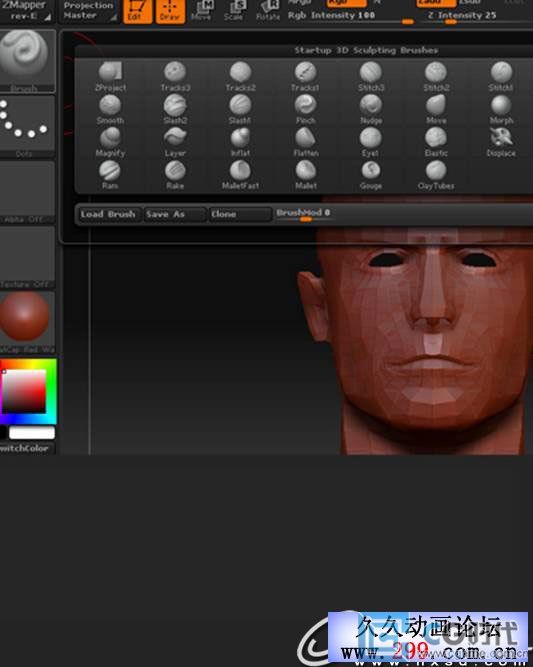533x667 pixels.
Task: Toggle the orange Zadd button
Action: point(436,3)
